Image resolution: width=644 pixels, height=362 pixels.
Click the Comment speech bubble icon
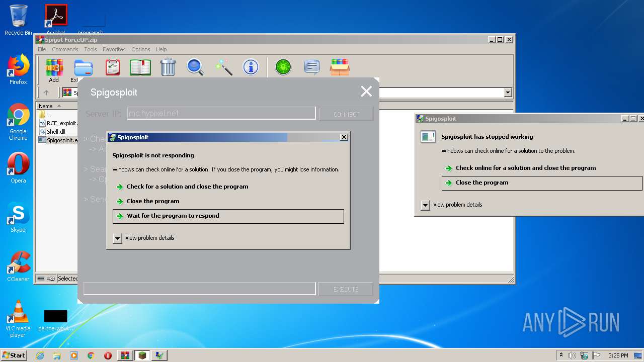click(312, 67)
